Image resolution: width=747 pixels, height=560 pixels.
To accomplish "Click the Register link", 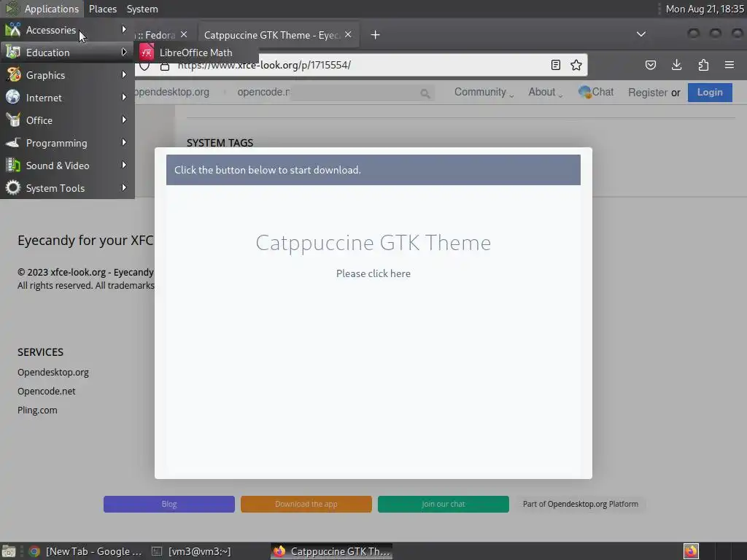I will click(x=648, y=93).
